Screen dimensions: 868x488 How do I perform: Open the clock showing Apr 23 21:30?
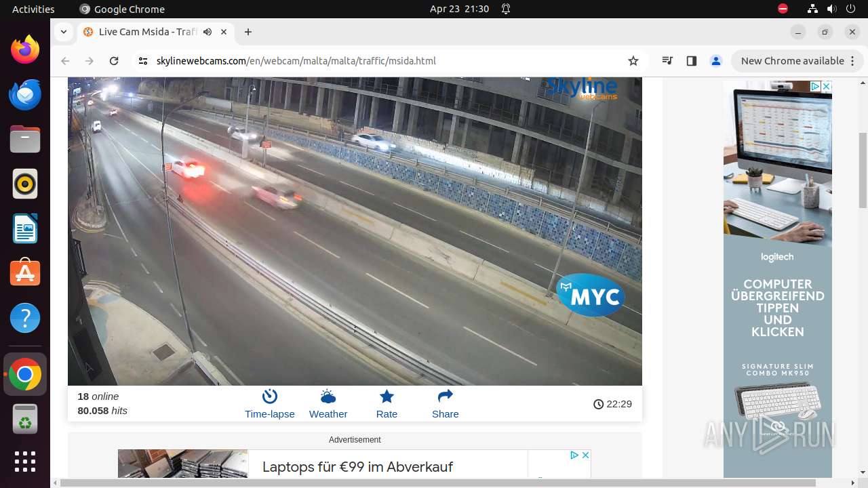click(459, 9)
